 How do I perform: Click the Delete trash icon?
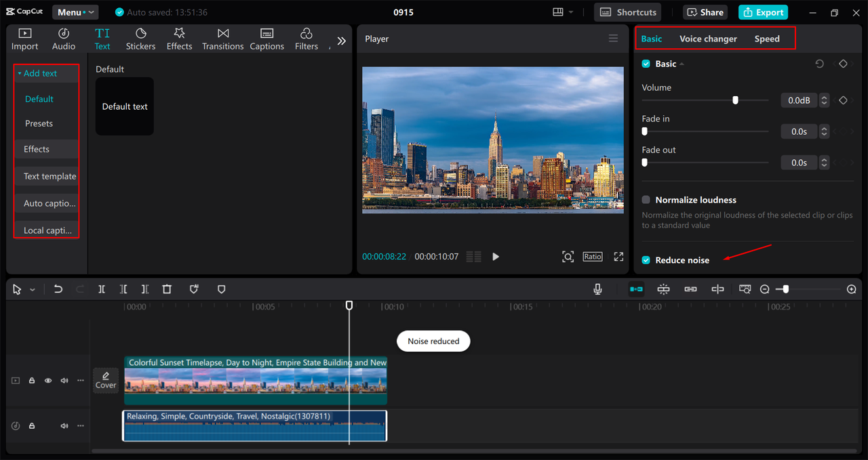pyautogui.click(x=167, y=289)
